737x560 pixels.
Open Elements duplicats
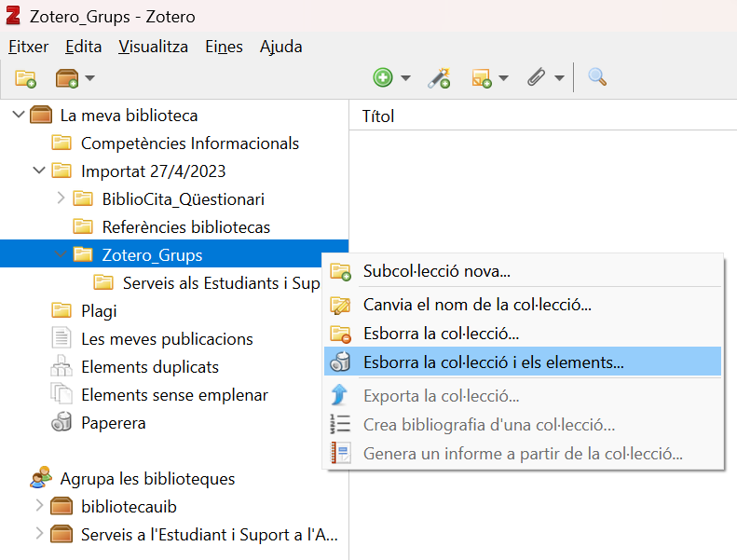150,367
